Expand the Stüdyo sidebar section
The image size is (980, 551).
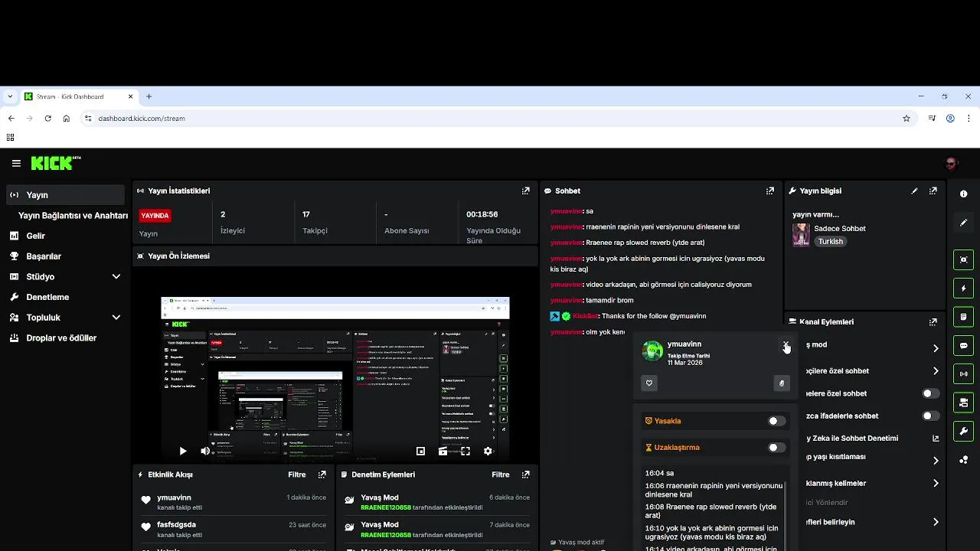[x=116, y=276]
